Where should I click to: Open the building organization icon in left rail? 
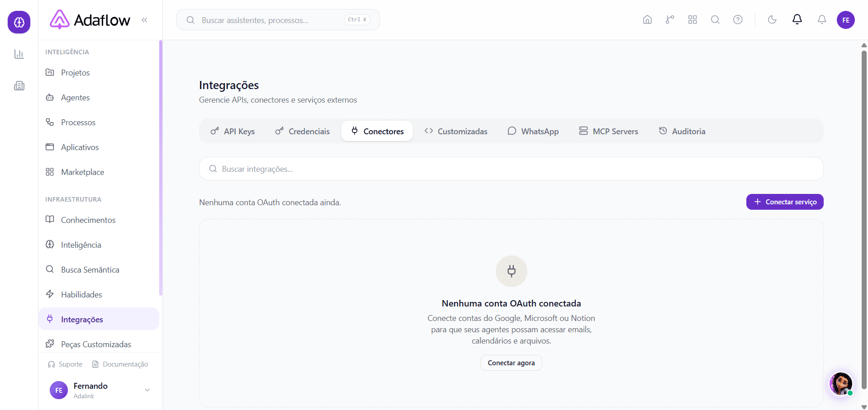(19, 86)
